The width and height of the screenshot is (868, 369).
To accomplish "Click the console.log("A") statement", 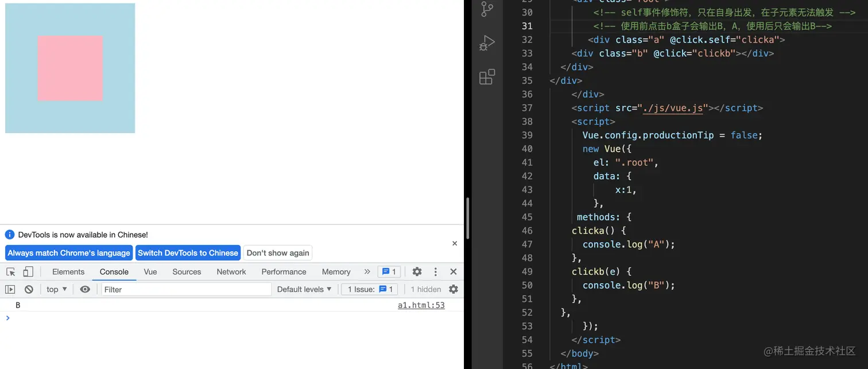I will [629, 244].
